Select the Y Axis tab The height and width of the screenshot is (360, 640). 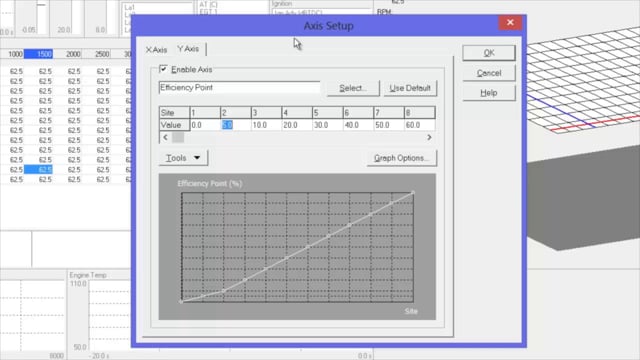coord(188,49)
